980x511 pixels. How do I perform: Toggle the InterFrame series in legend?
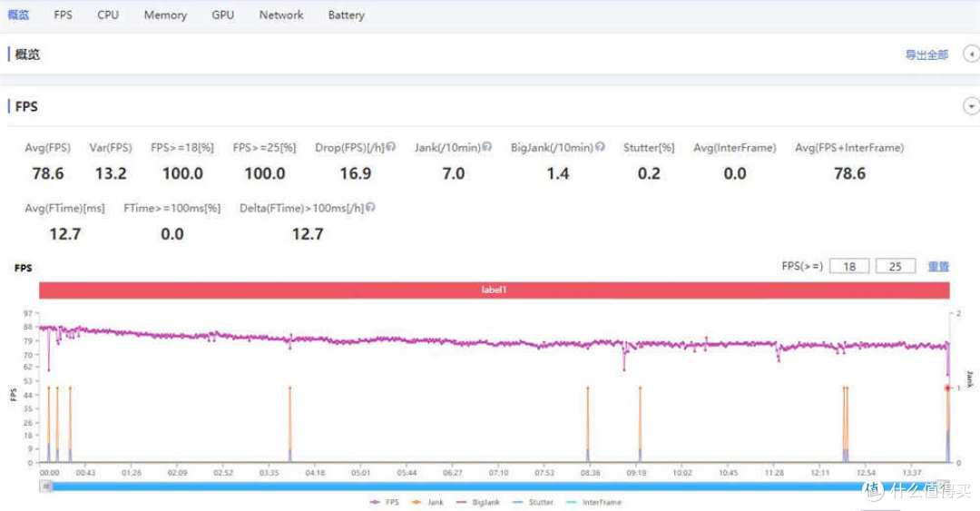[x=593, y=502]
